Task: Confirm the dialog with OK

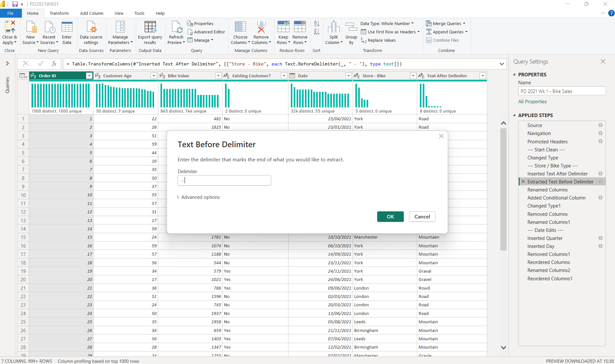Action: 390,217
